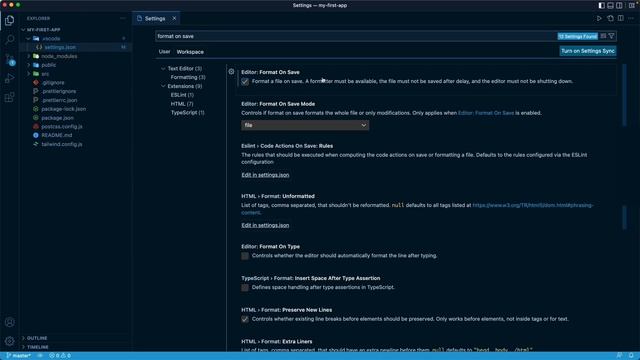This screenshot has height=360, width=640.
Task: Open Settings JSON from editor toolbar
Action: [x=610, y=18]
